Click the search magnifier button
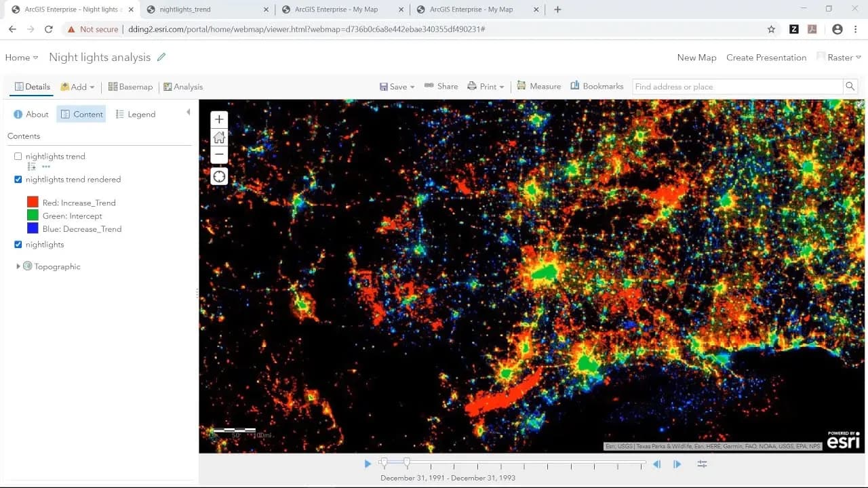The width and height of the screenshot is (868, 488). 850,87
